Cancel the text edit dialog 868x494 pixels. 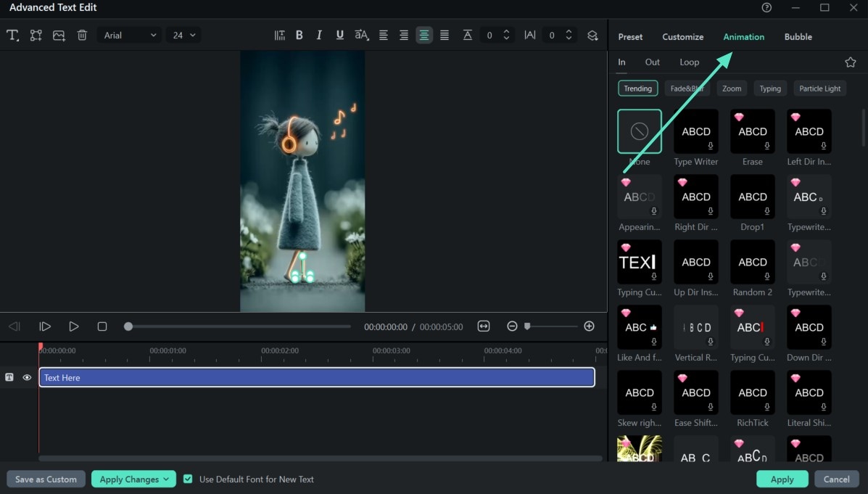(x=836, y=479)
